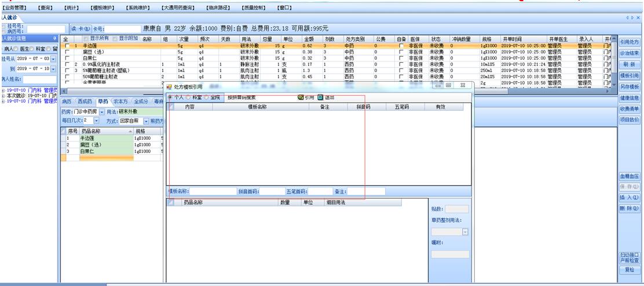This screenshot has height=286, width=644.
Task: Click the 另存模板 button
Action: click(x=629, y=87)
